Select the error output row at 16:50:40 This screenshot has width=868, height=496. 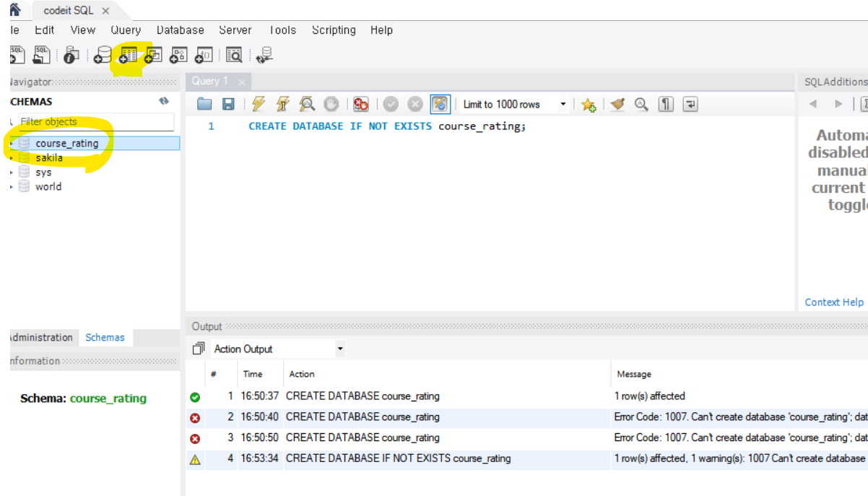(526, 417)
